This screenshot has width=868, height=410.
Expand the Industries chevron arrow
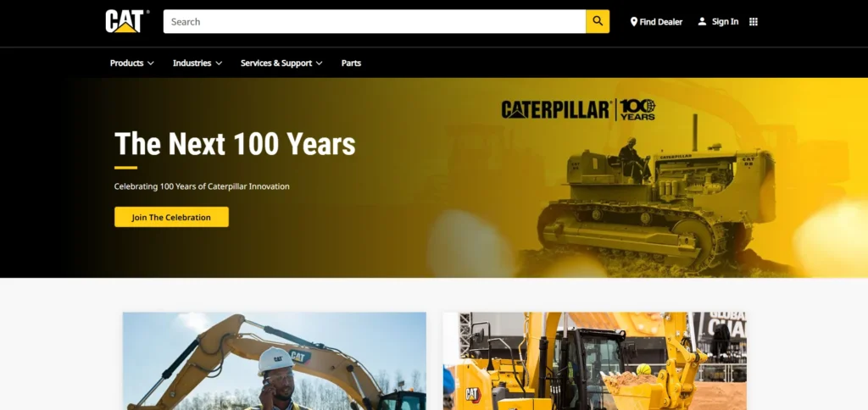219,63
